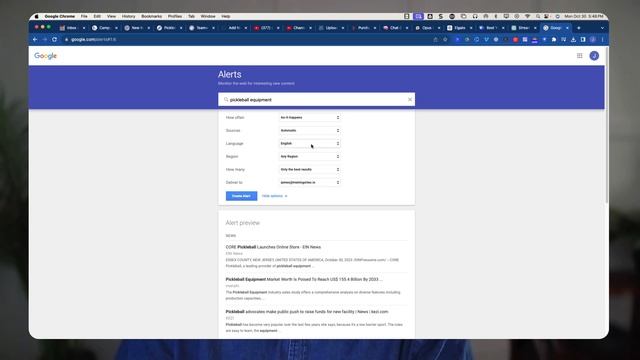The width and height of the screenshot is (640, 360).
Task: Close the active Google Alerts tab
Action: (x=567, y=28)
